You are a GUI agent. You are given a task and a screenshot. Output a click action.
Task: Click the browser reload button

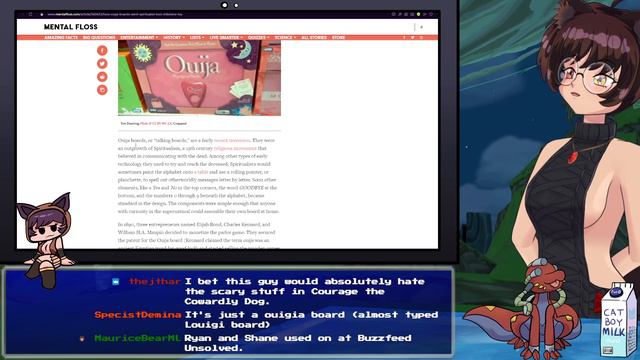click(31, 14)
